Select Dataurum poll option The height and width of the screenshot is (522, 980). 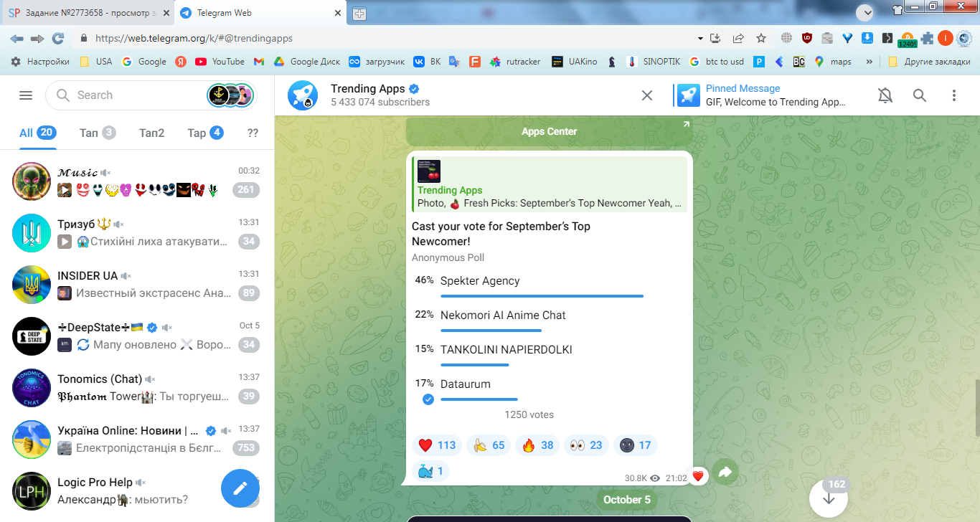coord(550,388)
